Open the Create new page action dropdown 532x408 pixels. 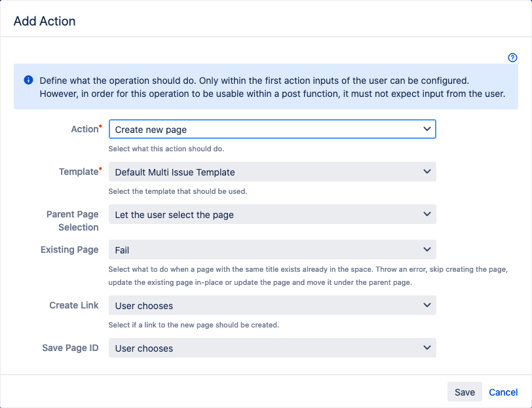(x=272, y=129)
